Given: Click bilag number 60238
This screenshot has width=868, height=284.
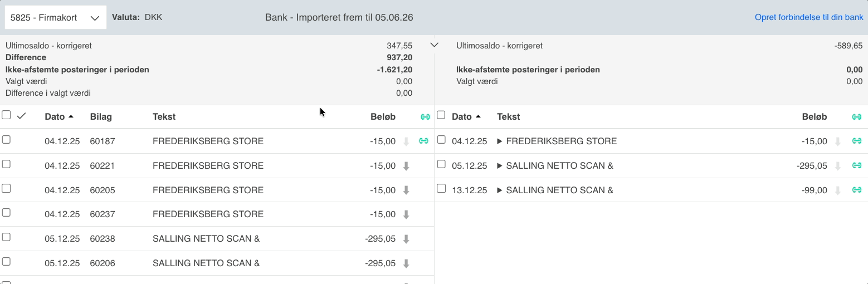Looking at the screenshot, I should 103,239.
